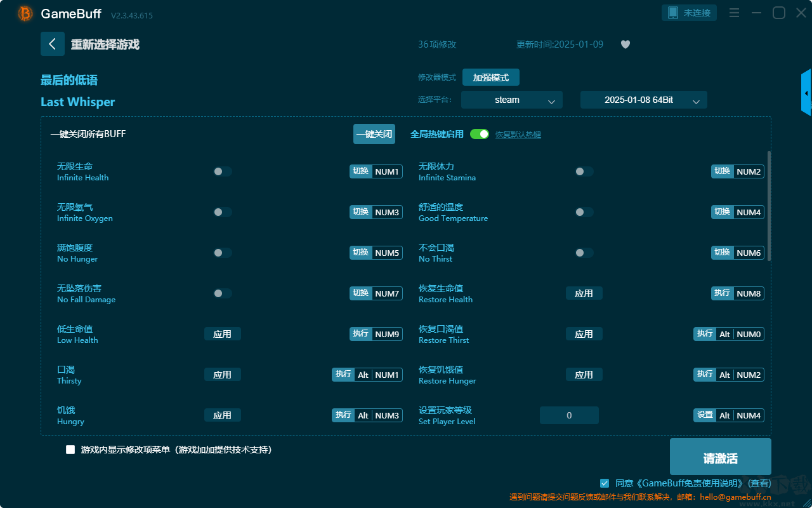Click the Last Whisper game title

pyautogui.click(x=78, y=102)
